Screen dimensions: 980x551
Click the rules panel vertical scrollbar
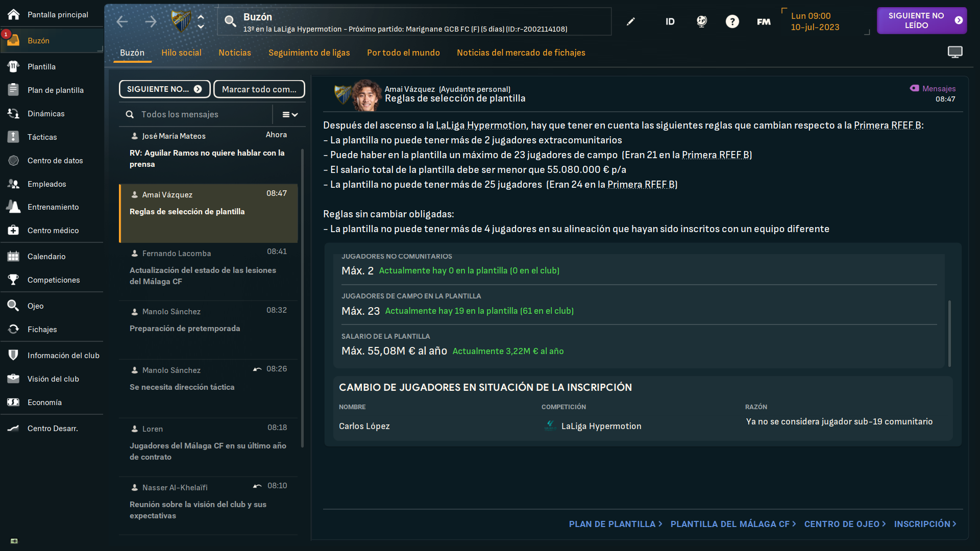pyautogui.click(x=949, y=334)
